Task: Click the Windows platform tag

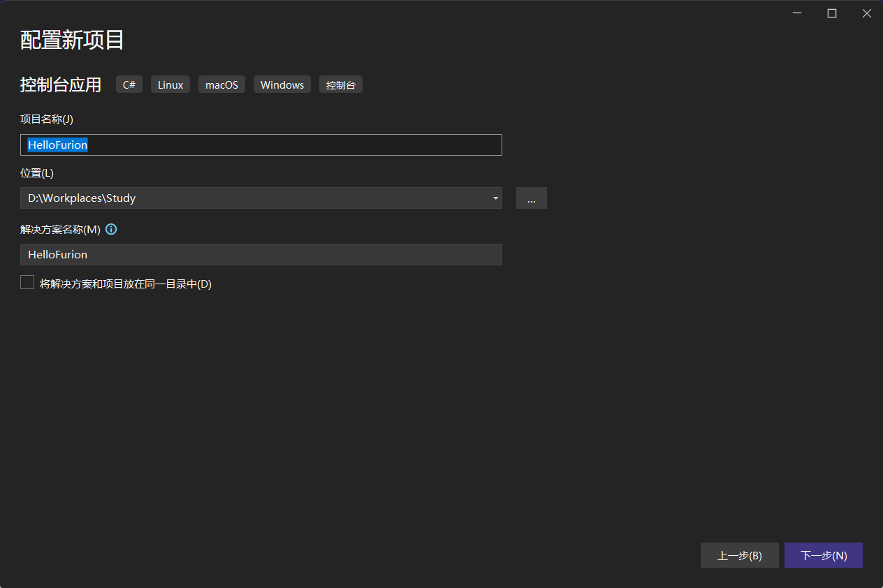Action: click(282, 85)
